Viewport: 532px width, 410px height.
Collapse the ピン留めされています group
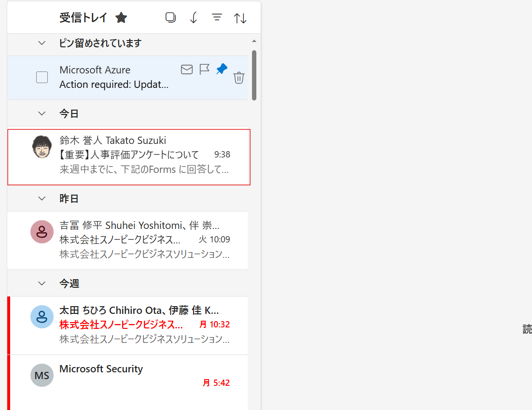42,43
